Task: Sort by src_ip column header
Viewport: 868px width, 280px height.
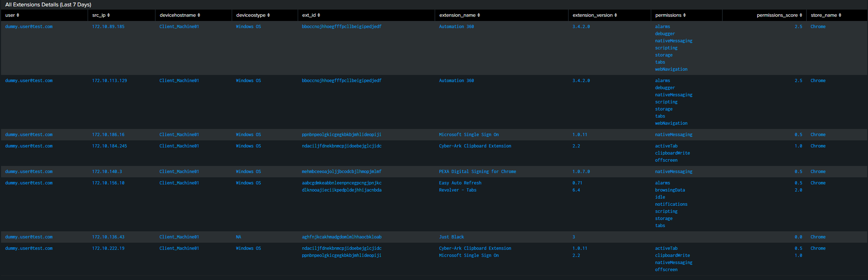Action: click(101, 15)
